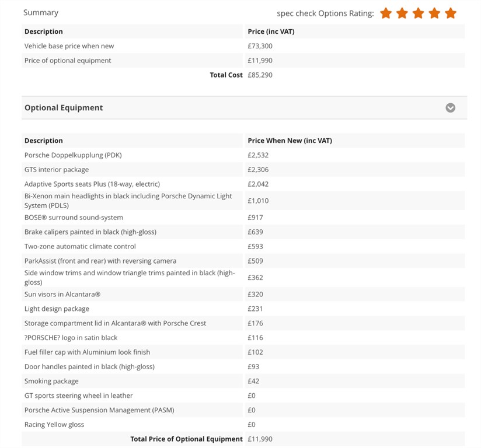Screen dimensions: 481x448
Task: Click the spec check Options Rating label
Action: click(325, 13)
